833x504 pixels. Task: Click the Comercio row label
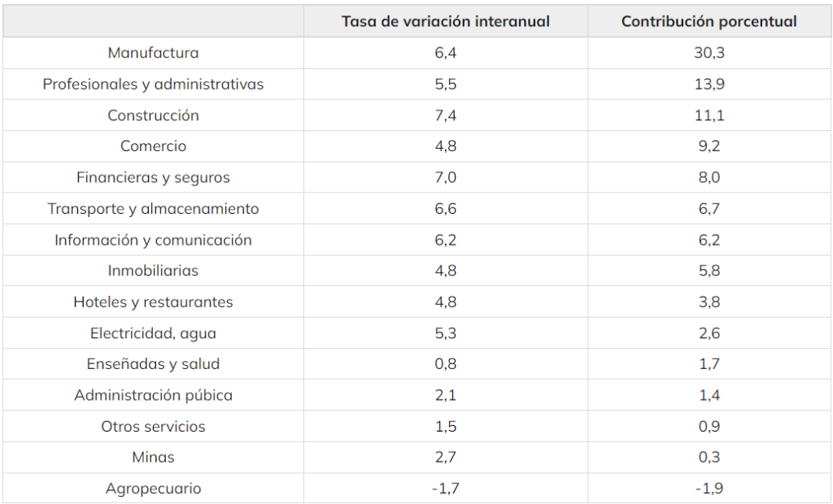pos(153,146)
